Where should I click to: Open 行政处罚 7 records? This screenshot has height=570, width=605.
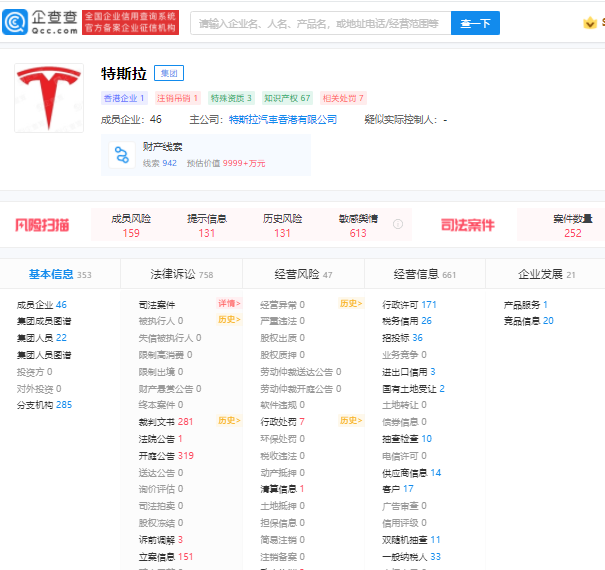(x=282, y=422)
